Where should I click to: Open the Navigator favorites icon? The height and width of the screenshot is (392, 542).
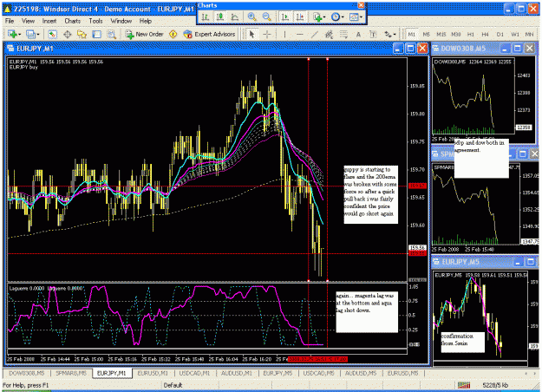pyautogui.click(x=82, y=34)
